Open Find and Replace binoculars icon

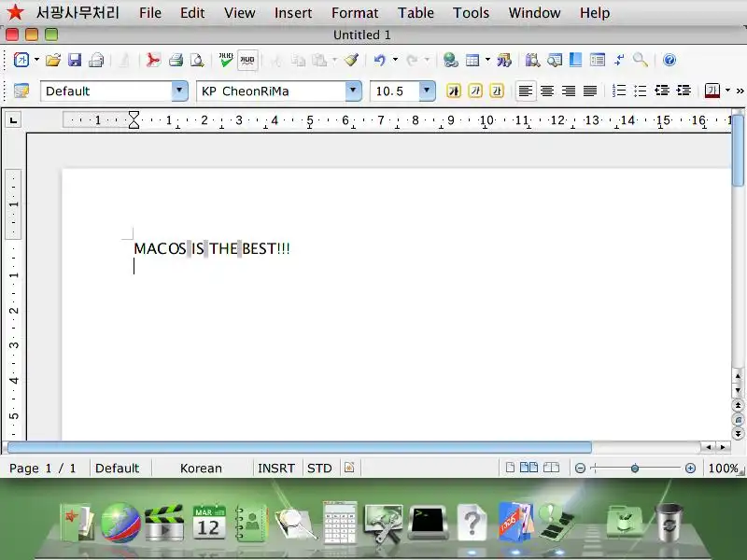tap(532, 60)
